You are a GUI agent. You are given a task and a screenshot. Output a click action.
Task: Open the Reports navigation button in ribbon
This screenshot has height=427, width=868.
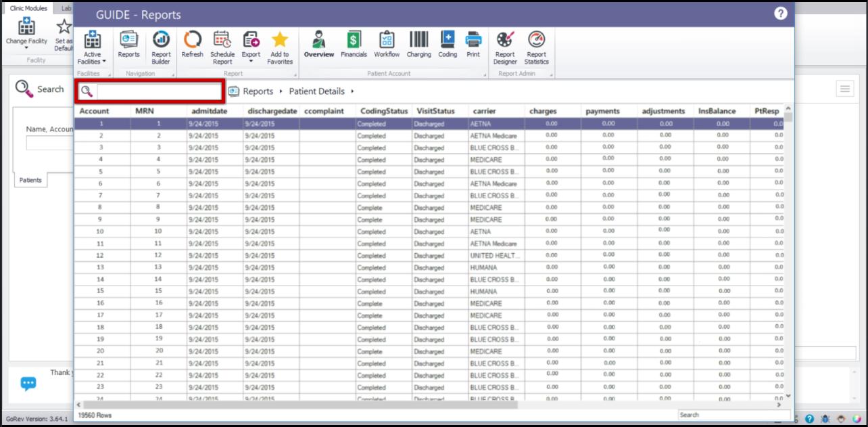128,45
